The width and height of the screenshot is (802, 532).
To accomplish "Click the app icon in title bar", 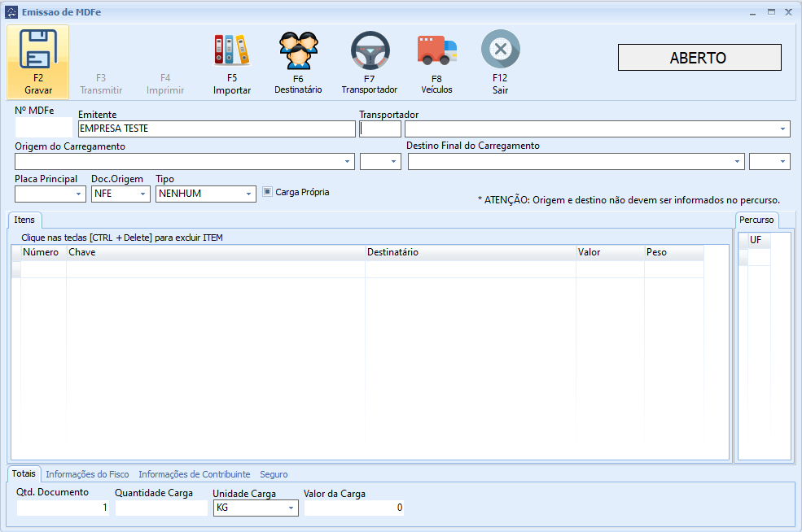I will [11, 12].
